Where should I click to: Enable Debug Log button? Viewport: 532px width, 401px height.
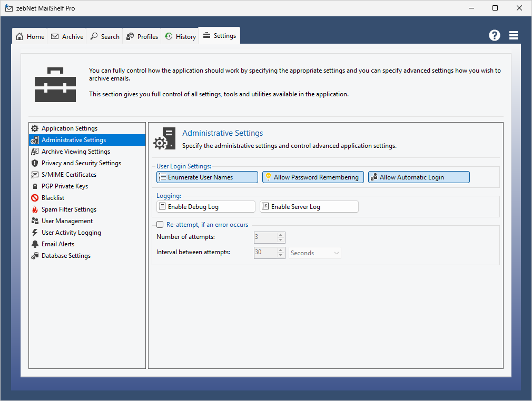(x=205, y=207)
